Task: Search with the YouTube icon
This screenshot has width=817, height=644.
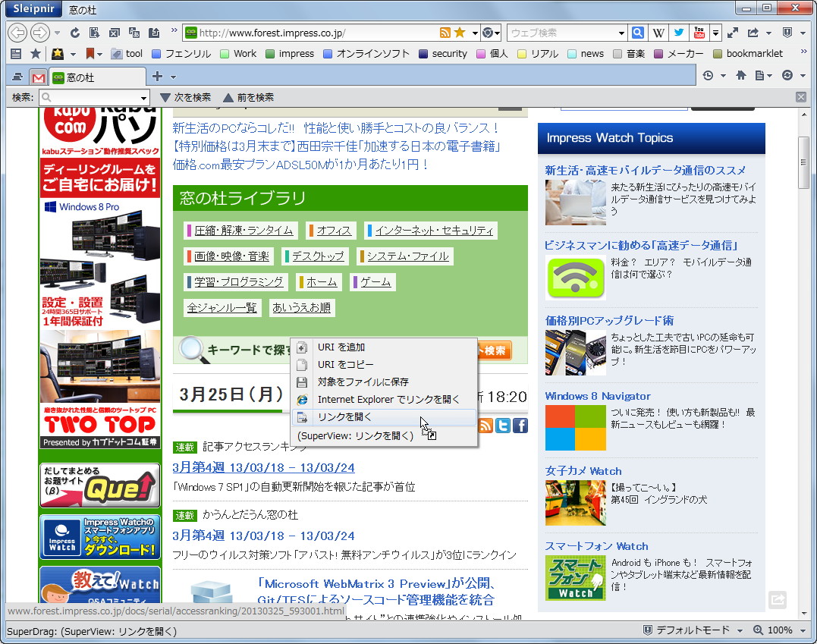Action: pyautogui.click(x=699, y=33)
